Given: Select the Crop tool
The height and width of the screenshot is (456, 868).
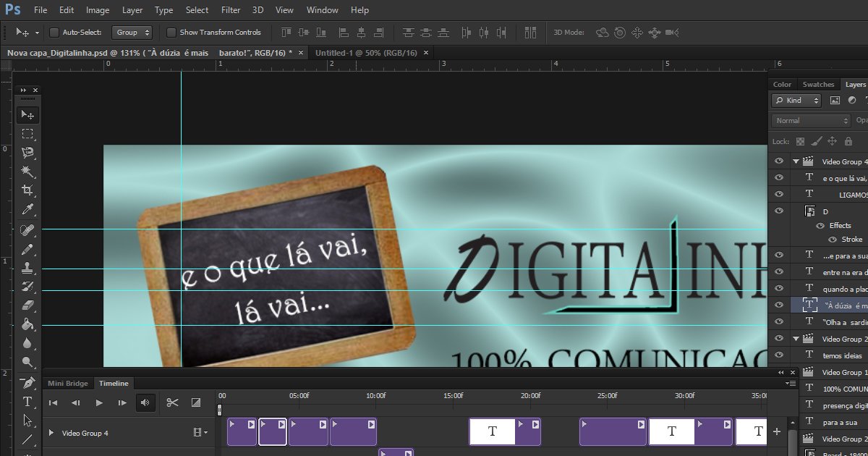Looking at the screenshot, I should tap(27, 190).
